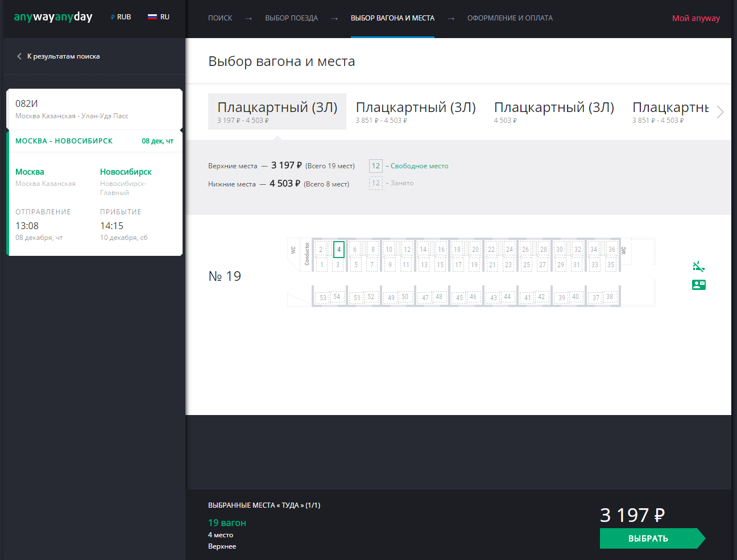Toggle side seat 54 in the car
Image resolution: width=737 pixels, height=560 pixels.
point(337,297)
